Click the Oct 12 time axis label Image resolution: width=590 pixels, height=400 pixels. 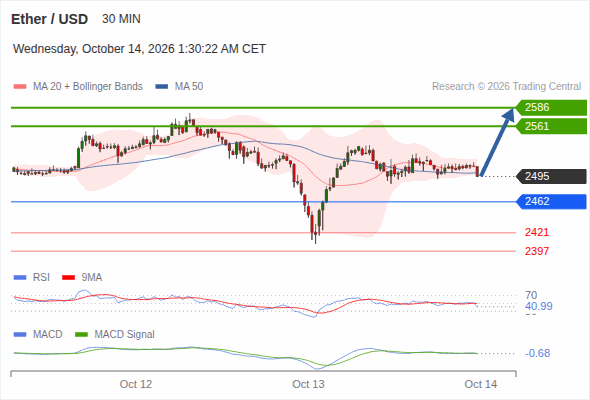[x=136, y=384]
